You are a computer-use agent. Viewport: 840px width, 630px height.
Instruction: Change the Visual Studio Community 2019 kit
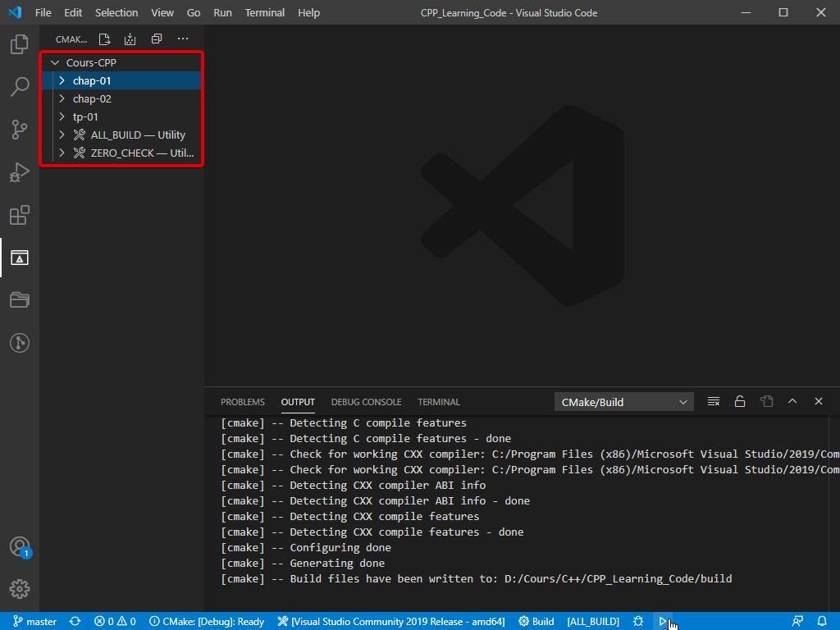pyautogui.click(x=391, y=622)
